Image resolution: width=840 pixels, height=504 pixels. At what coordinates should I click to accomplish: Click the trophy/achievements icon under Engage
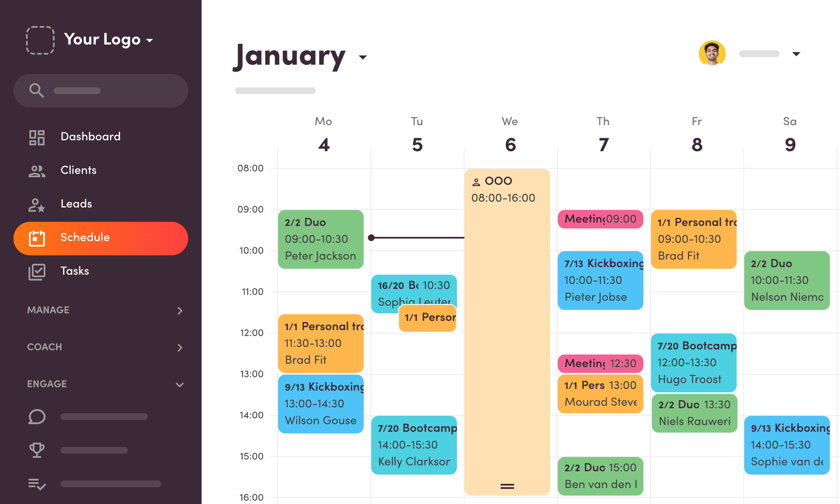coord(37,450)
